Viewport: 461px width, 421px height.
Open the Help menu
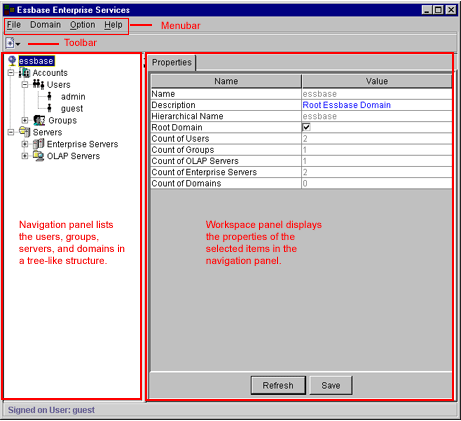[113, 25]
